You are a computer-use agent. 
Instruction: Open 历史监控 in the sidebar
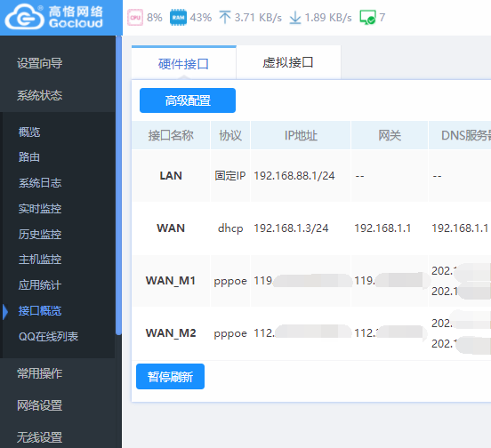40,234
